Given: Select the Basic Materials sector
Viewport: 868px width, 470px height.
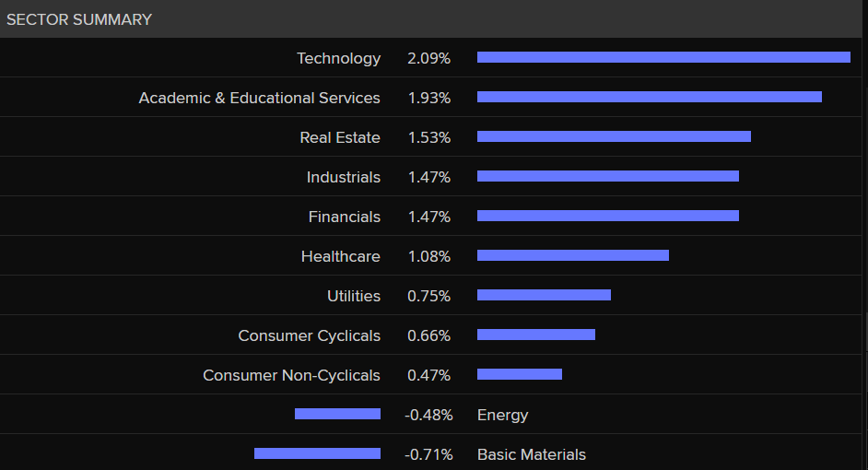Looking at the screenshot, I should tap(531, 454).
